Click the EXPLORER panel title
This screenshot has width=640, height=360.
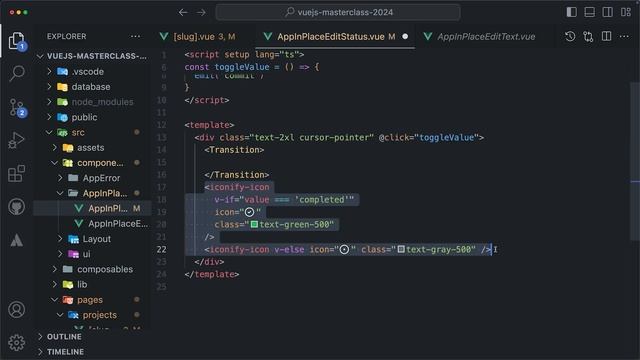67,36
